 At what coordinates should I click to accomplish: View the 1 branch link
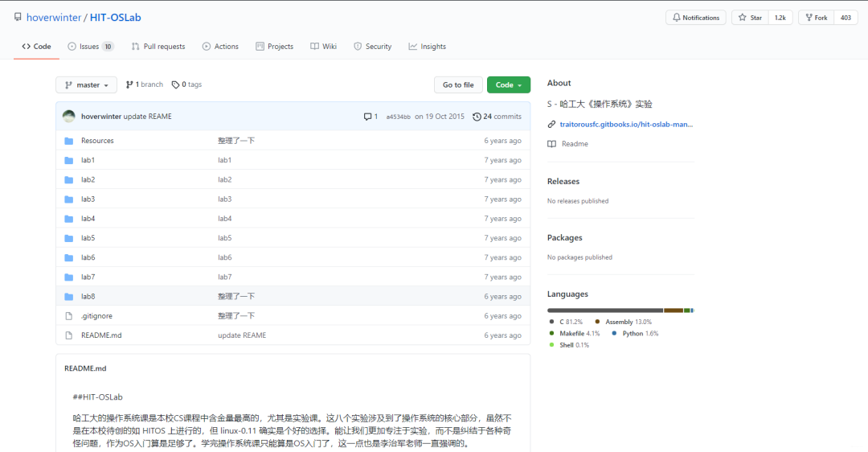pos(145,84)
